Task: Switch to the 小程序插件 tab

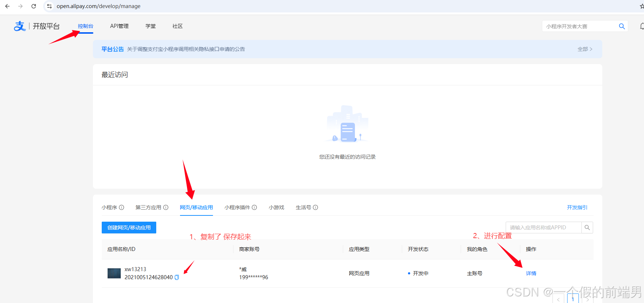Action: pyautogui.click(x=237, y=207)
